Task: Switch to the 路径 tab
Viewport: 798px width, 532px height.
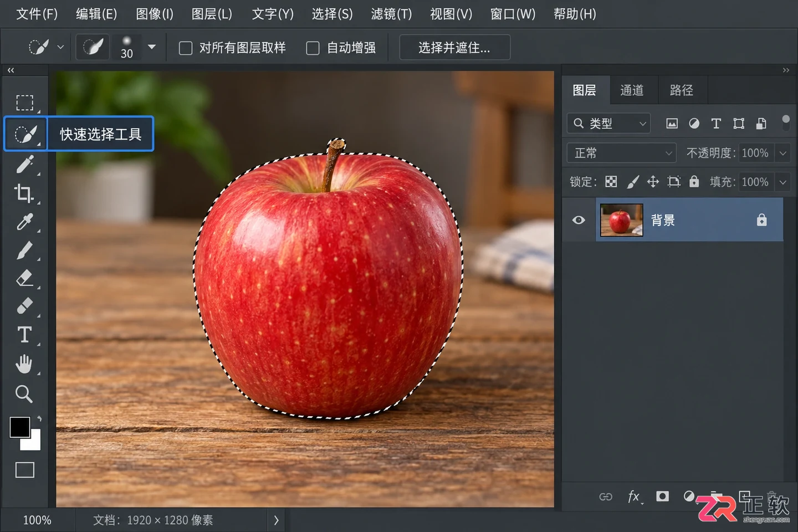Action: point(682,90)
